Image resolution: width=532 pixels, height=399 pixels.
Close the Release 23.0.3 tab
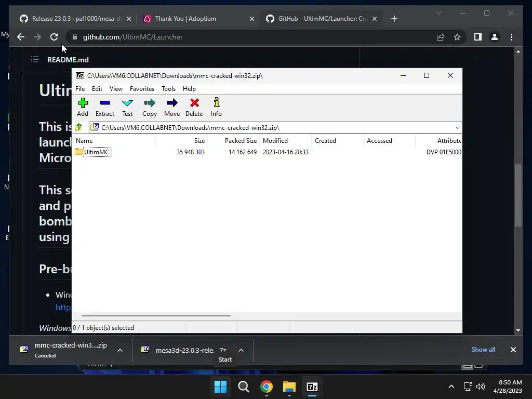click(x=129, y=19)
